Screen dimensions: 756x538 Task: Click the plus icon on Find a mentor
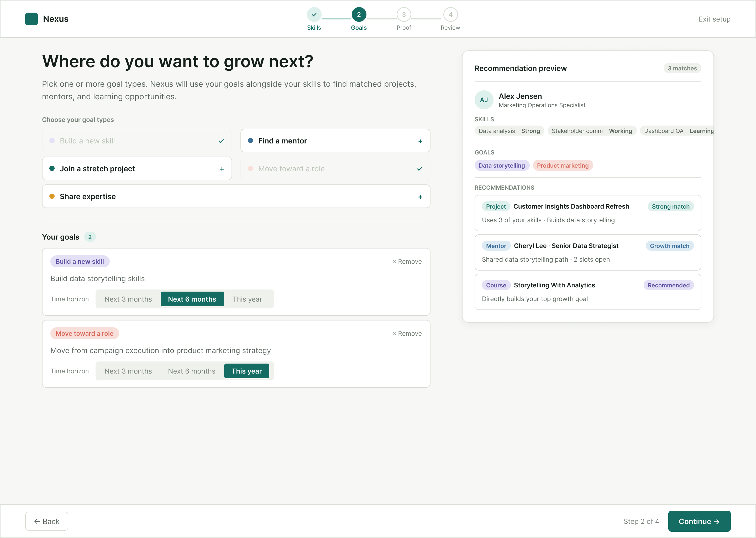coord(420,141)
